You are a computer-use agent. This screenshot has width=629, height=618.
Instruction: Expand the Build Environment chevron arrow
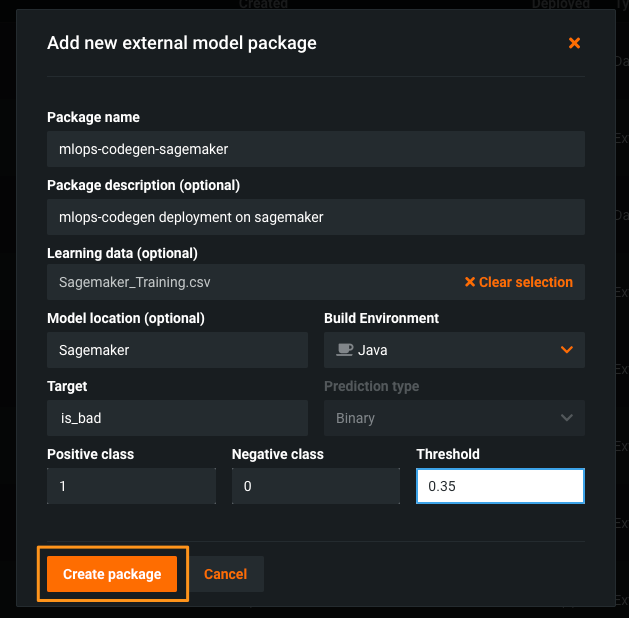pos(567,350)
